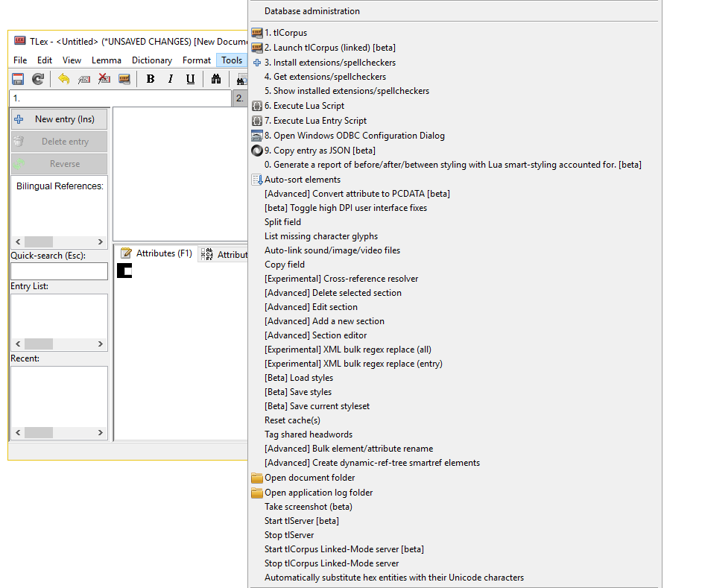Switch to the Attributes (F1) tab

[x=156, y=253]
